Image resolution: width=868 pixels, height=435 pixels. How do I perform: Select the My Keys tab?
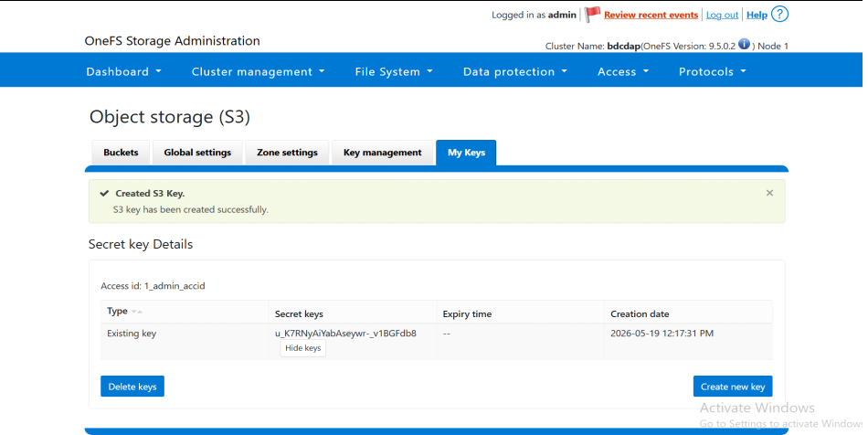coord(466,153)
